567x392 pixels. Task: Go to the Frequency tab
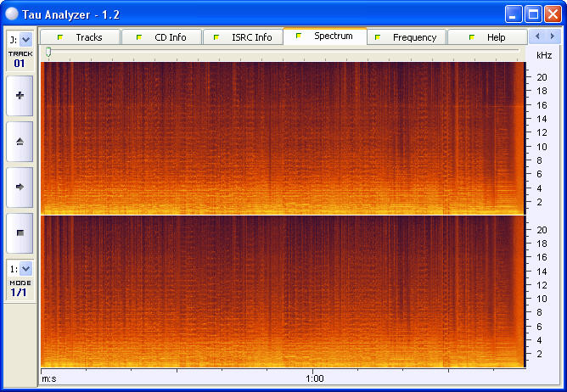[406, 37]
